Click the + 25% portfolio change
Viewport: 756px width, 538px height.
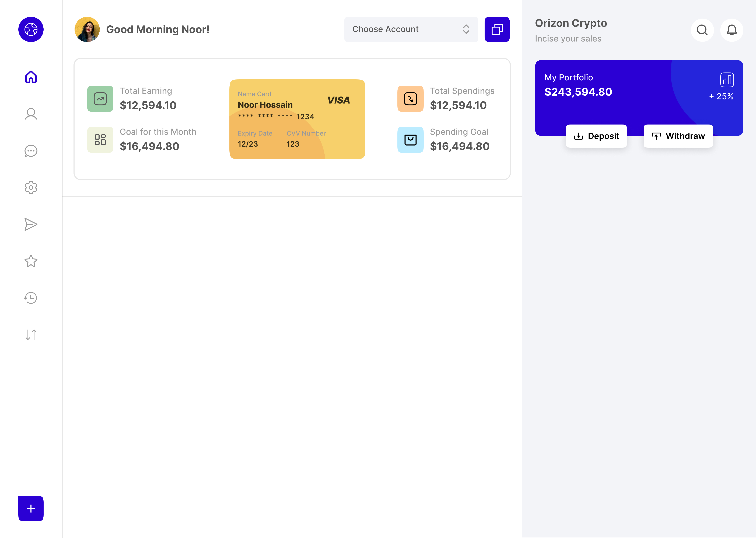(721, 96)
